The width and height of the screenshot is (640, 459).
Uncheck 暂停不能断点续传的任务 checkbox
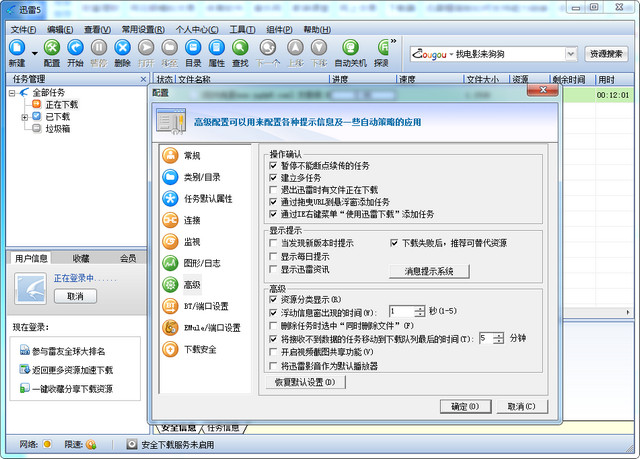pyautogui.click(x=273, y=166)
